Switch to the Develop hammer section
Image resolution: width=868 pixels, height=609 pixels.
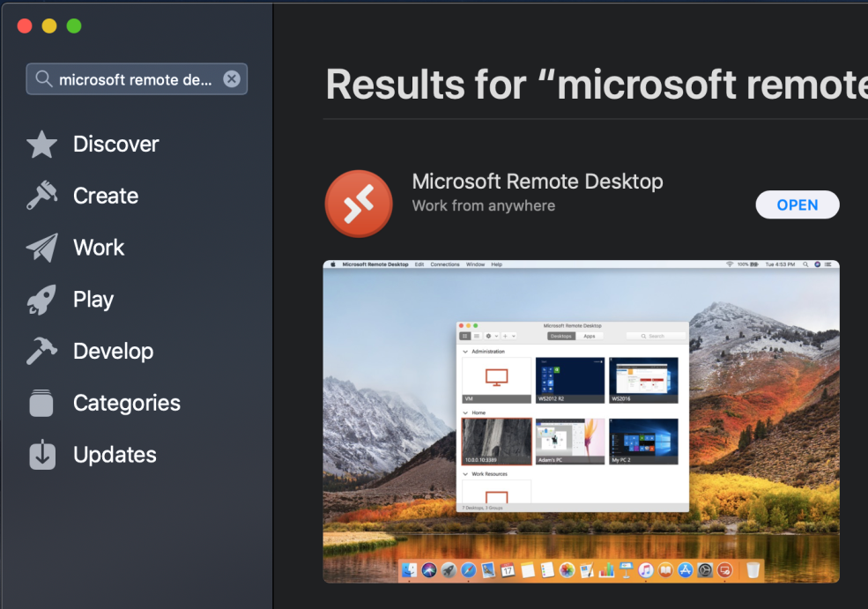tap(90, 351)
